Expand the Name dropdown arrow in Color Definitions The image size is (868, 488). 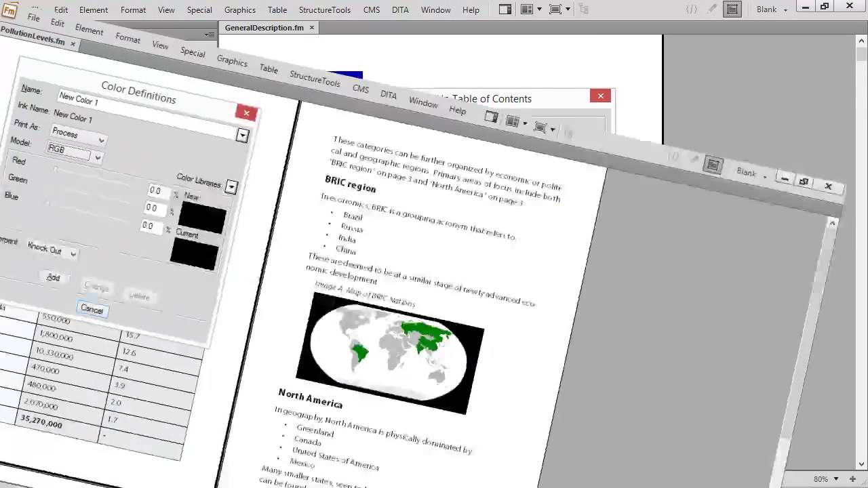pyautogui.click(x=242, y=136)
